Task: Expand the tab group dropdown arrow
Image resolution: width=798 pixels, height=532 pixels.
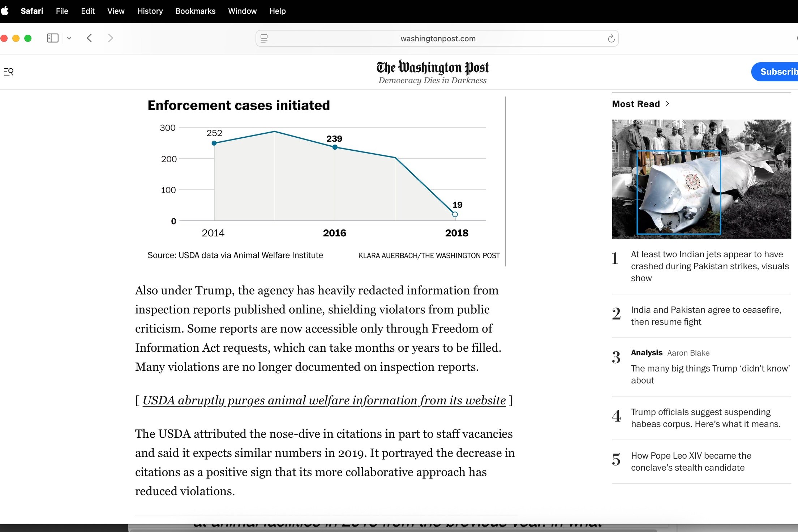Action: [x=69, y=38]
